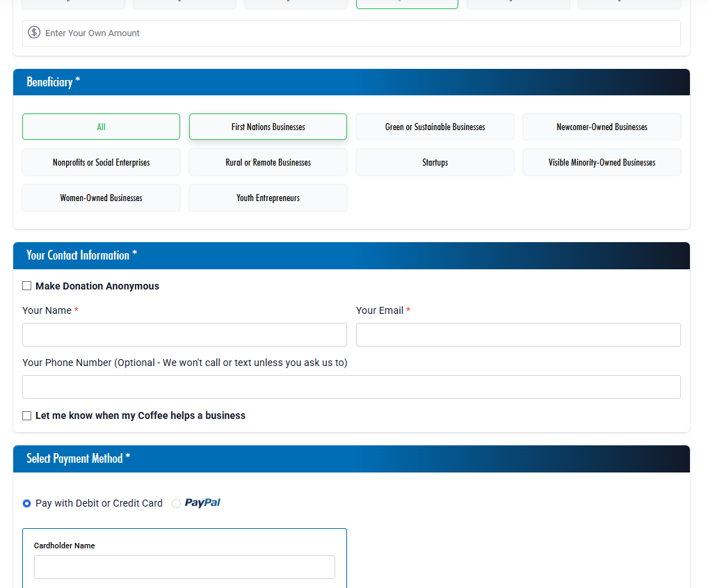Select Newcomer-Owned Businesses option
This screenshot has height=588, width=708.
coord(602,127)
